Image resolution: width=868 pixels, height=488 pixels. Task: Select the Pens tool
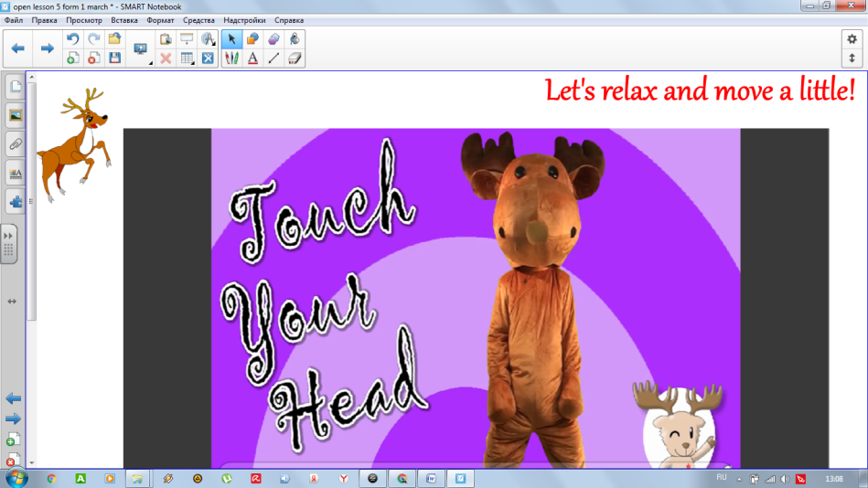click(231, 58)
